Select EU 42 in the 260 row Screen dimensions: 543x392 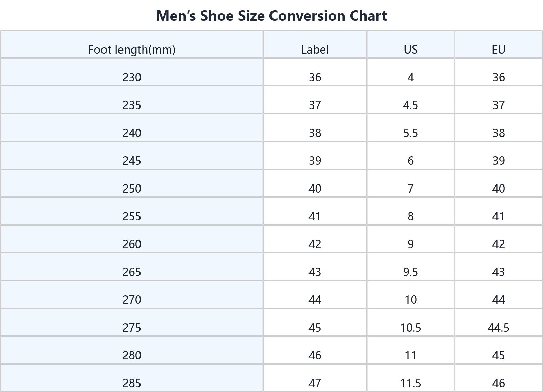click(498, 244)
